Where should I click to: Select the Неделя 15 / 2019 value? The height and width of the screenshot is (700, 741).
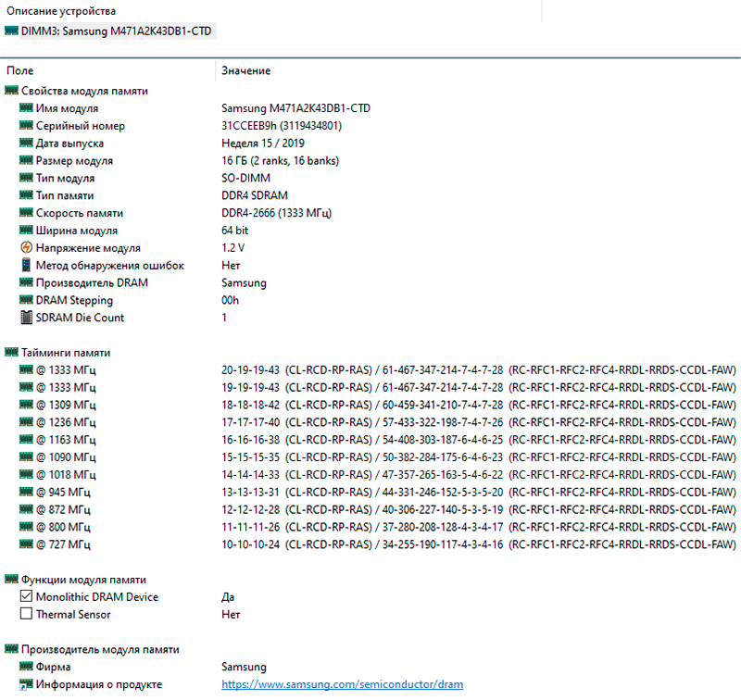[x=263, y=144]
